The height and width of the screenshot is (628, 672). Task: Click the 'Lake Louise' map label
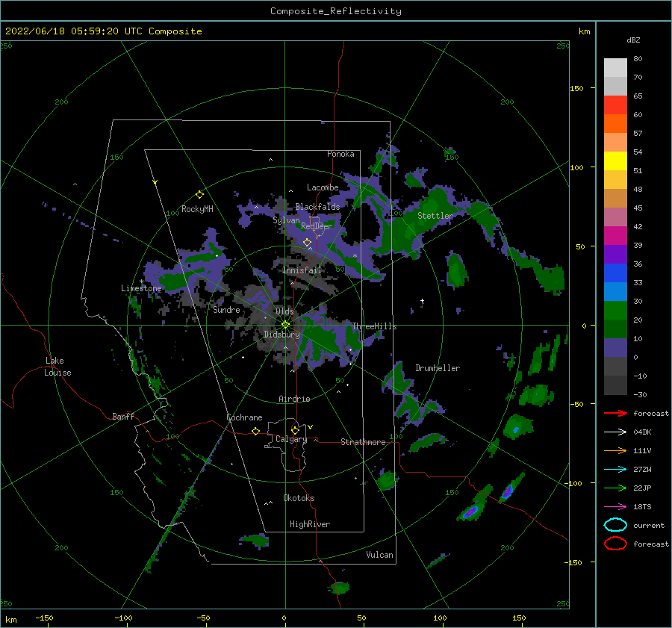(57, 367)
